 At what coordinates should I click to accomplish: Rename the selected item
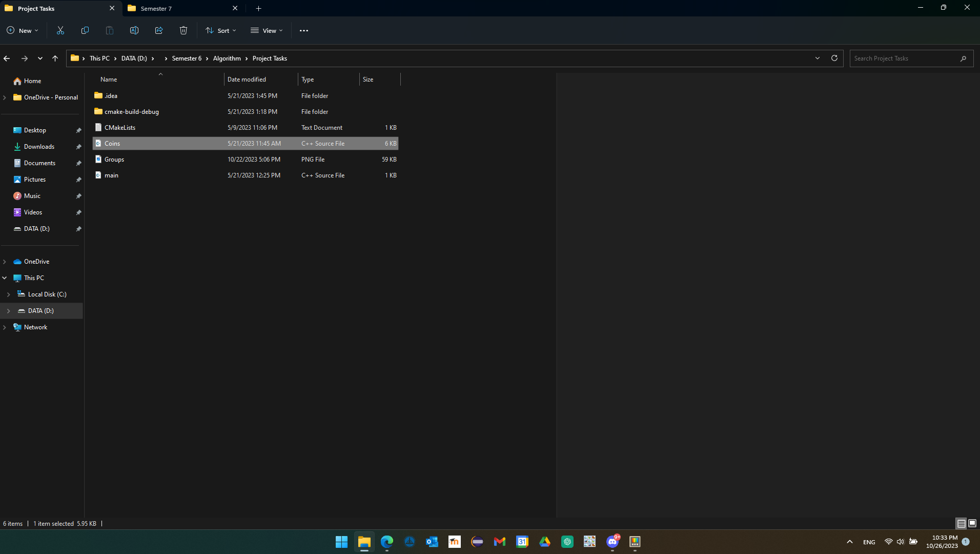(x=134, y=30)
